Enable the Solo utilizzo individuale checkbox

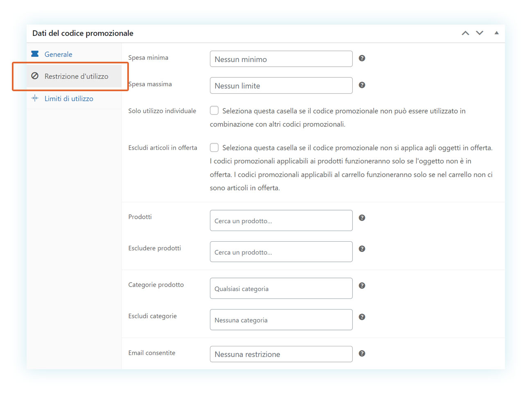(x=214, y=110)
